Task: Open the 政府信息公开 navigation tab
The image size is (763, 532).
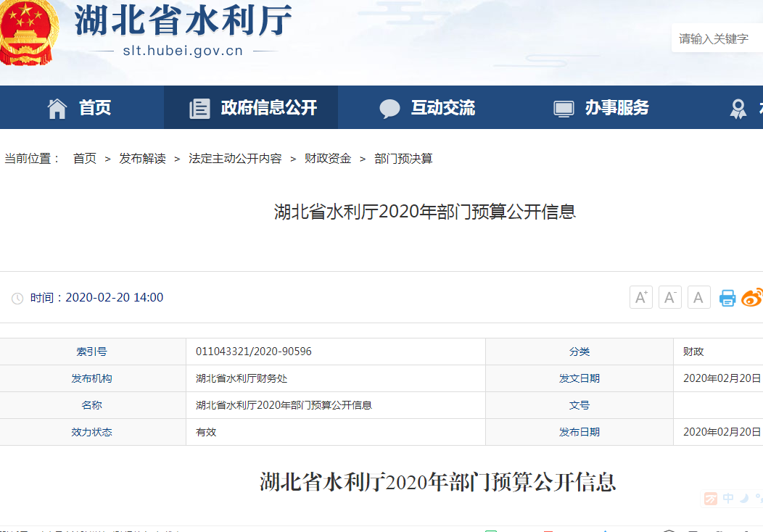Action: point(268,108)
